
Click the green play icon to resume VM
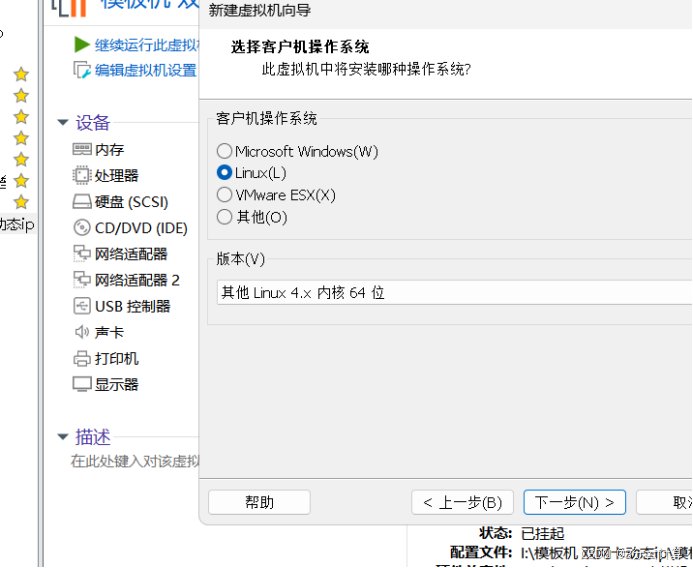click(x=82, y=45)
